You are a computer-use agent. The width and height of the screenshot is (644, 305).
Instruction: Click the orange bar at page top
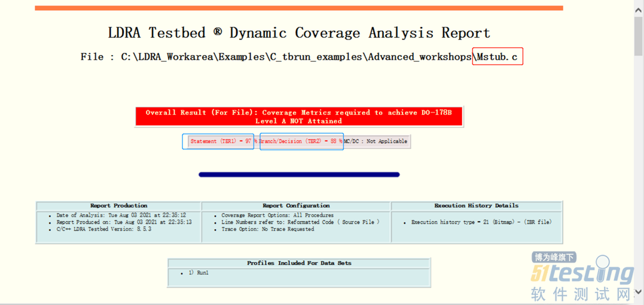299,8
